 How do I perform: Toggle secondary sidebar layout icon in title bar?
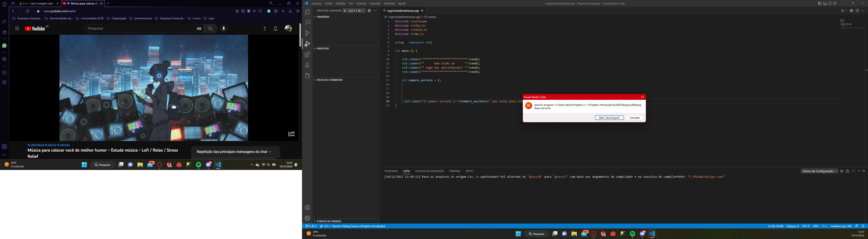[830, 3]
